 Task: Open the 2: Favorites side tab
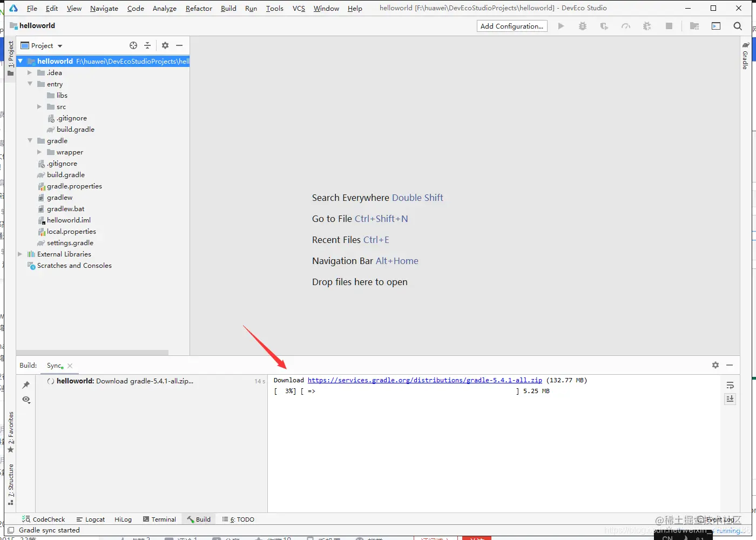(10, 432)
